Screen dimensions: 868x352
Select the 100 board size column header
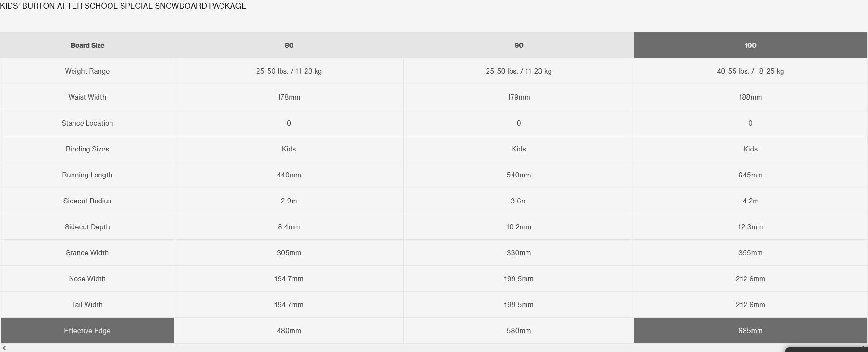click(750, 45)
